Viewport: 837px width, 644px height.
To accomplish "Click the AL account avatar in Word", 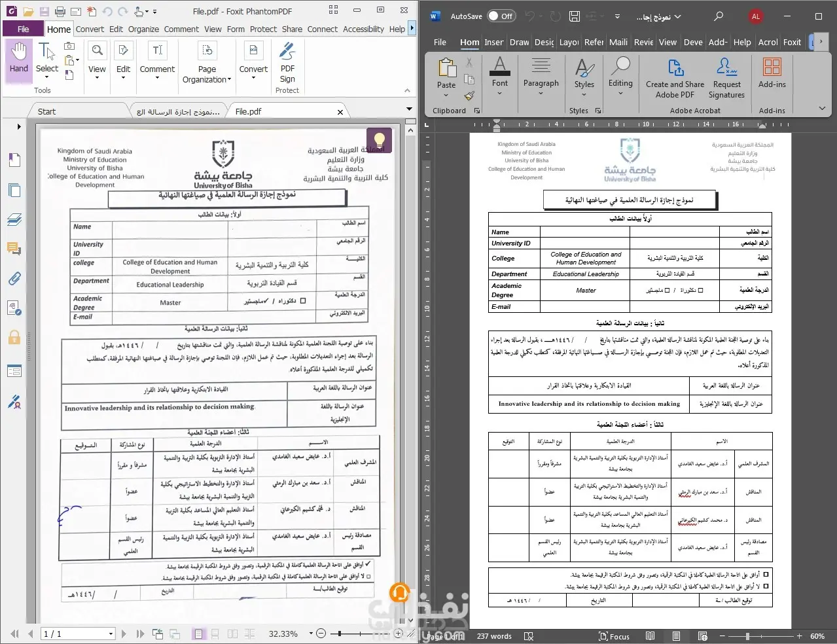I will [x=756, y=16].
